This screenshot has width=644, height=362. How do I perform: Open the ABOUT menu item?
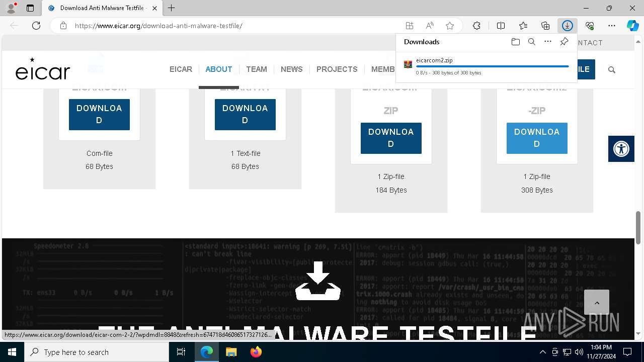219,69
